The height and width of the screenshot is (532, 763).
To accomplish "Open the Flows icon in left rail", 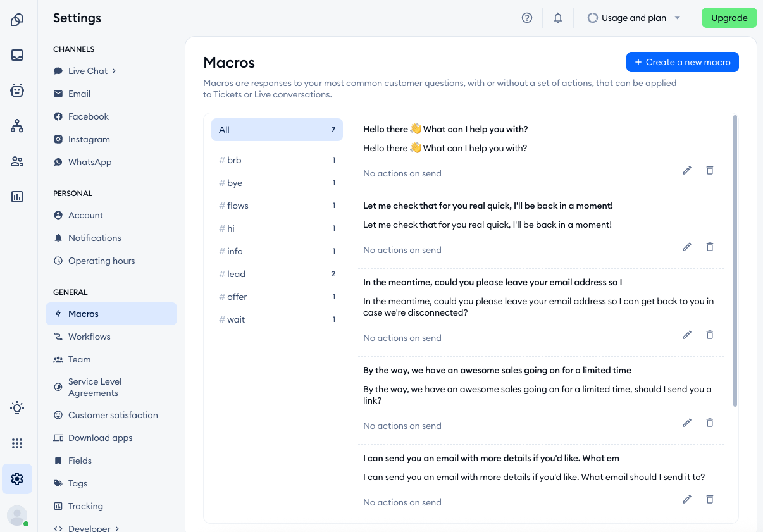I will [x=17, y=126].
